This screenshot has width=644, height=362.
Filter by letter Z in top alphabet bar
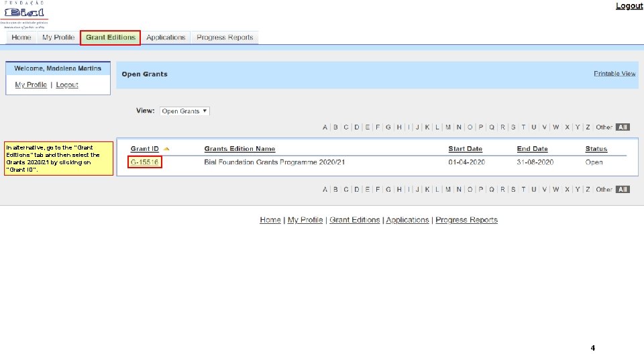tap(588, 127)
